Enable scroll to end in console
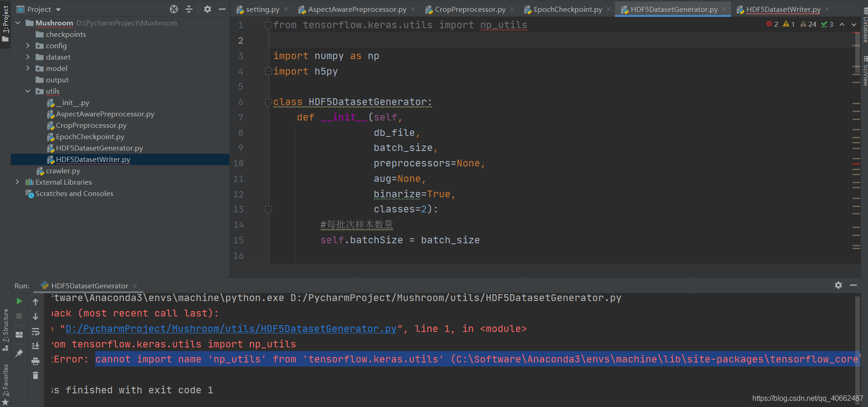The image size is (868, 407). point(36,346)
